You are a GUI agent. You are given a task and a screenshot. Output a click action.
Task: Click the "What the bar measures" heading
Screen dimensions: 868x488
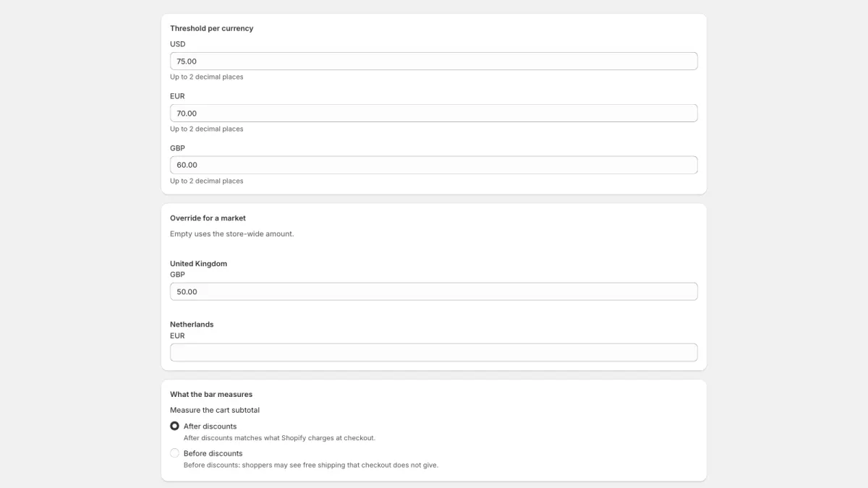pyautogui.click(x=211, y=394)
